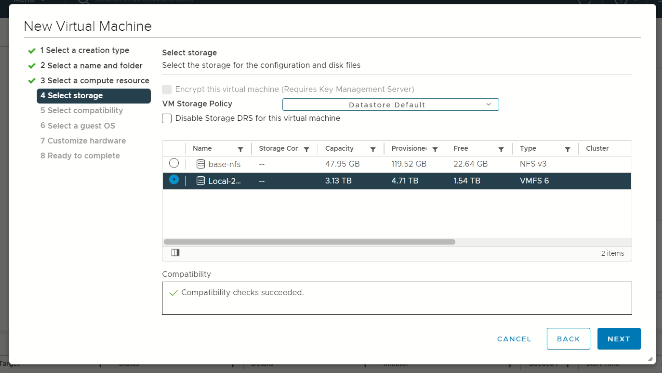Sort by Name column header
Screen dimensions: 662x373
coord(202,149)
